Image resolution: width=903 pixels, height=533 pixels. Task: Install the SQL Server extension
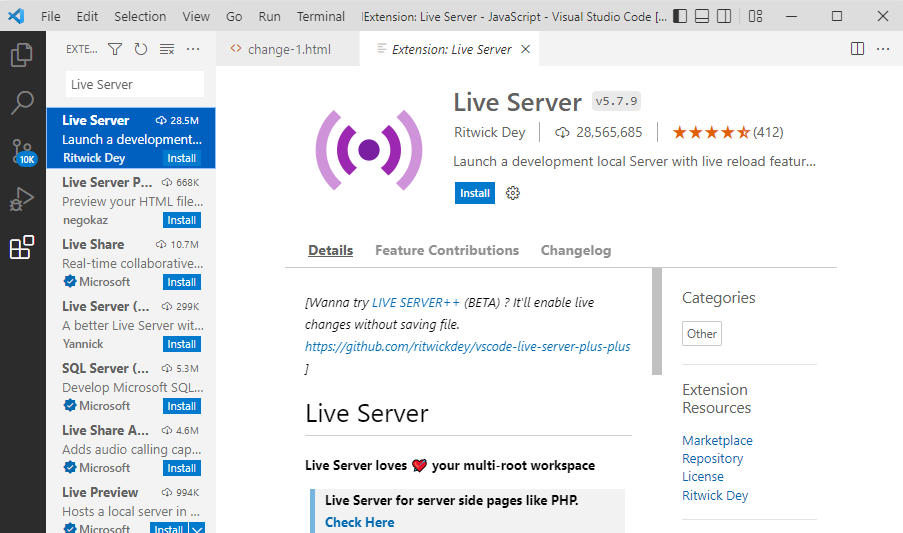tap(181, 406)
